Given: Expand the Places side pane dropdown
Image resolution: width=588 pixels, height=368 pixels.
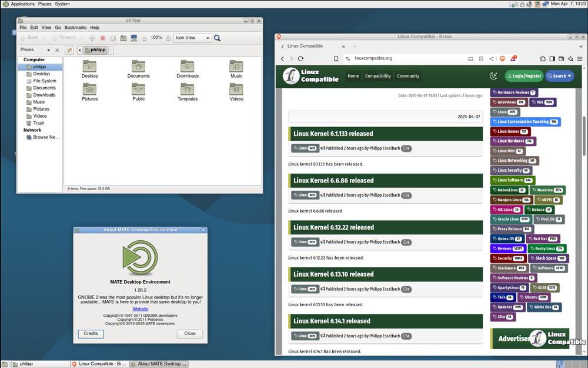Looking at the screenshot, I should pos(48,50).
